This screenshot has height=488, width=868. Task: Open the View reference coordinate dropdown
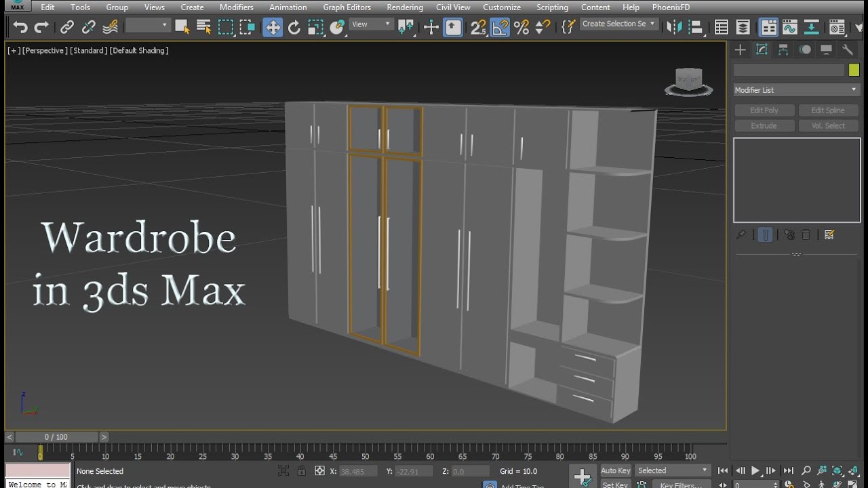371,24
